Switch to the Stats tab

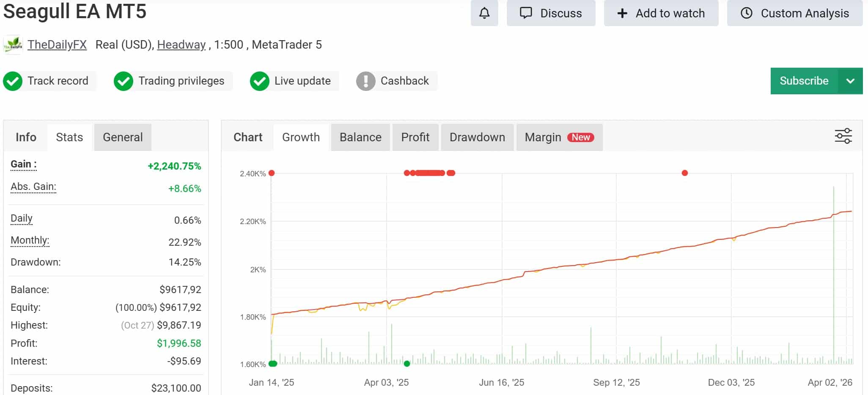69,137
